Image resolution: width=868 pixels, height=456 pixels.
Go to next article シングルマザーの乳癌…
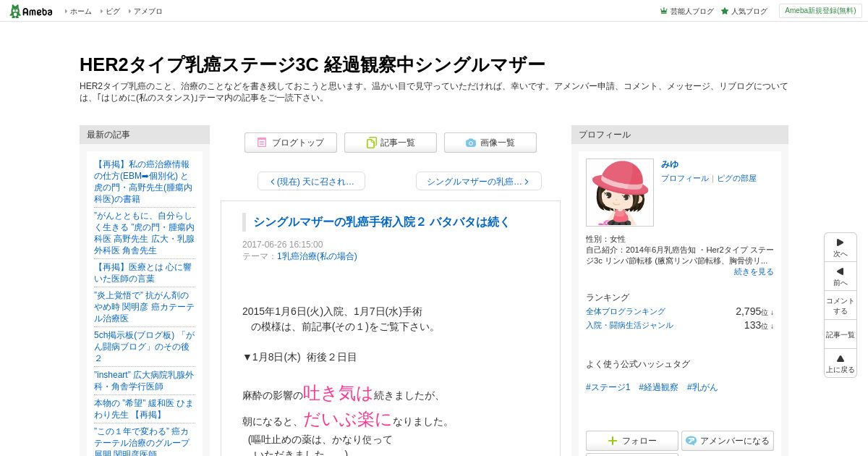(479, 181)
